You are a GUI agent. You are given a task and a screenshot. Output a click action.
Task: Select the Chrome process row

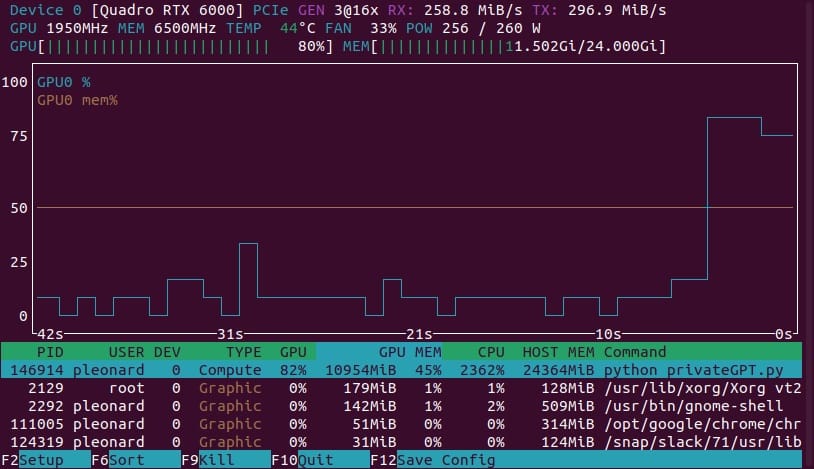click(400, 424)
